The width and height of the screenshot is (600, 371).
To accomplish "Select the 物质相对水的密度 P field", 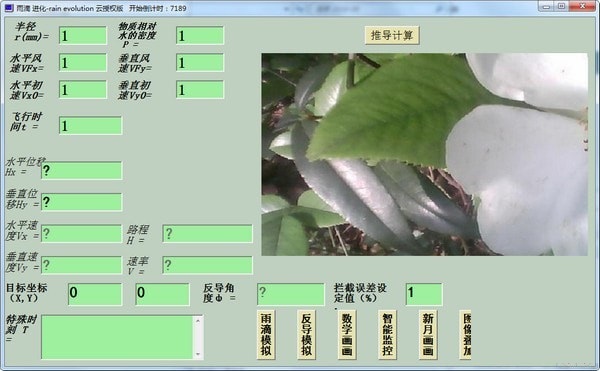I will pyautogui.click(x=200, y=36).
